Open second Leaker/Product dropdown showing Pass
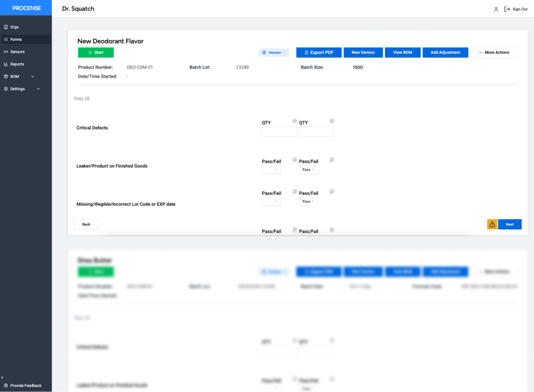This screenshot has height=392, width=534. [x=308, y=169]
